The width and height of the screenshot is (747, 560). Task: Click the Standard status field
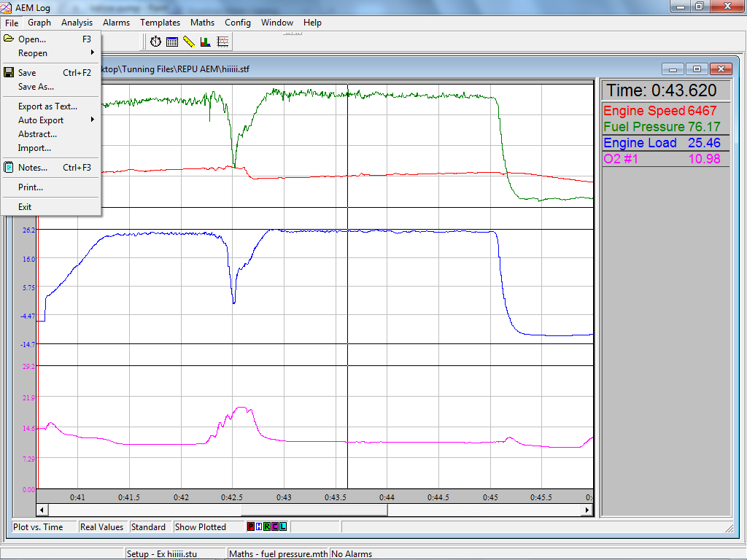(150, 526)
